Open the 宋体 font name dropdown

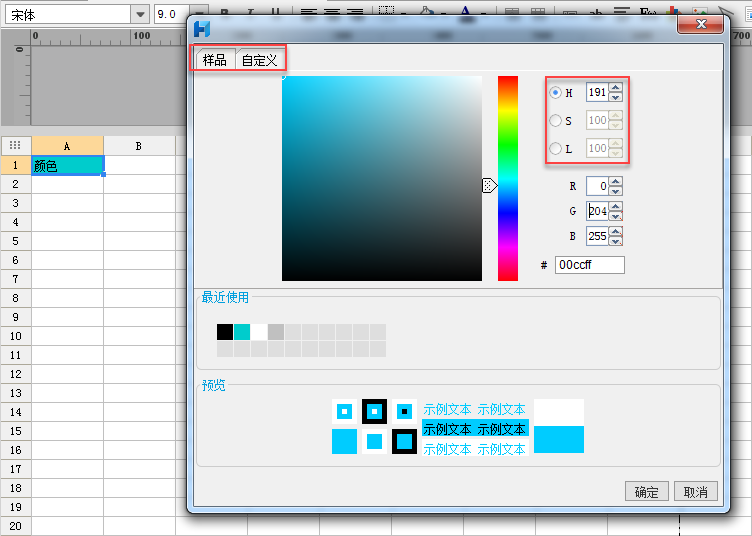coord(140,15)
